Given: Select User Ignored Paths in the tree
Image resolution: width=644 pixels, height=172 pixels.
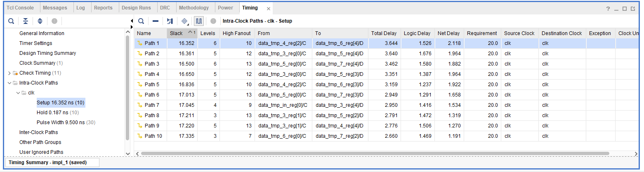Looking at the screenshot, I should (x=41, y=152).
